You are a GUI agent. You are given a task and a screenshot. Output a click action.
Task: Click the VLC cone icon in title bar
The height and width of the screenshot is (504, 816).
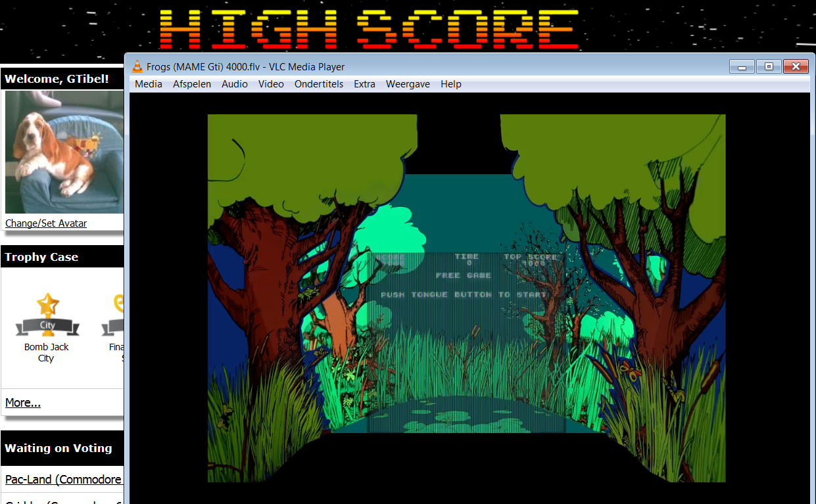click(x=137, y=66)
